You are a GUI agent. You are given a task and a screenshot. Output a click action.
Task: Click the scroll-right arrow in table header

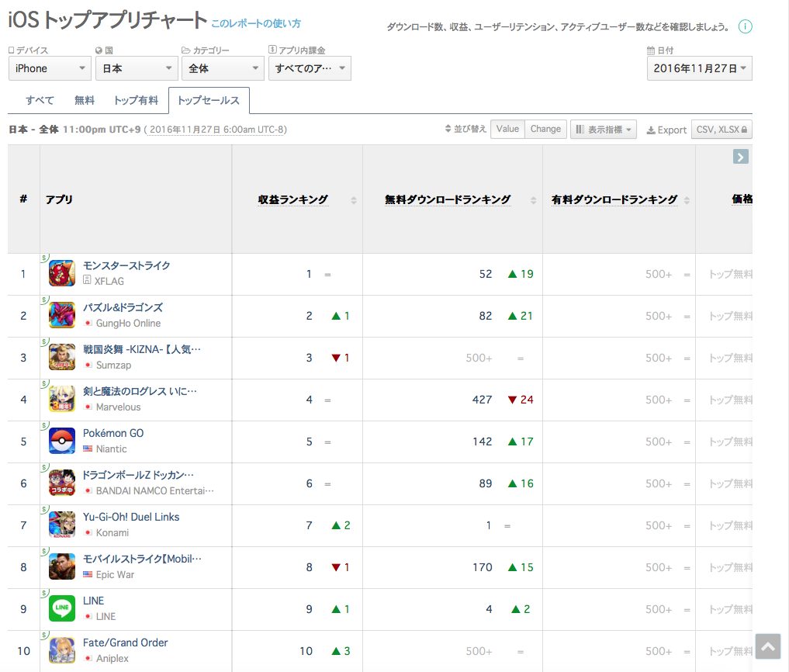point(741,157)
